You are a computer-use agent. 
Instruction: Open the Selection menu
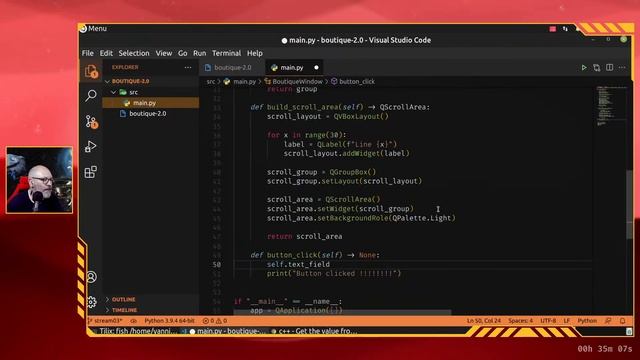point(134,53)
